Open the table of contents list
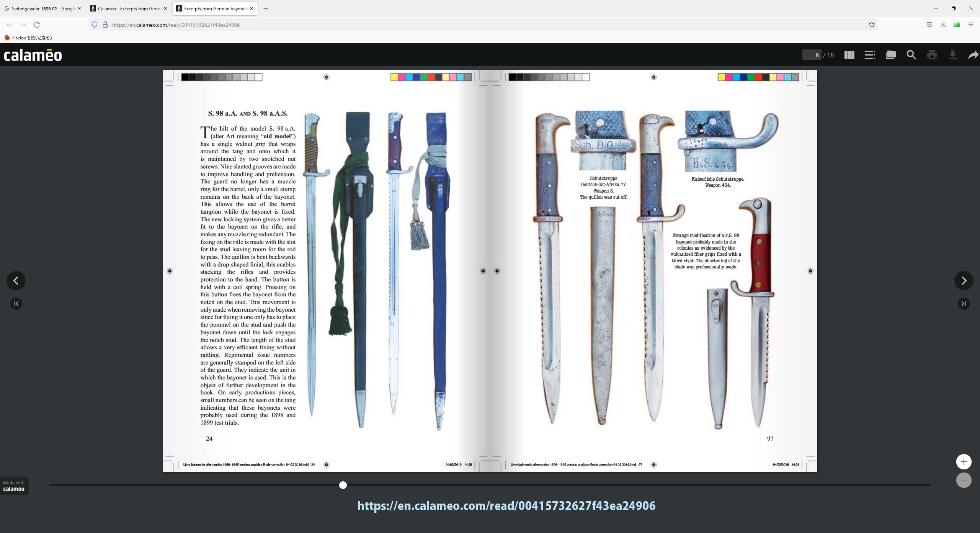Image resolution: width=980 pixels, height=533 pixels. [x=870, y=55]
